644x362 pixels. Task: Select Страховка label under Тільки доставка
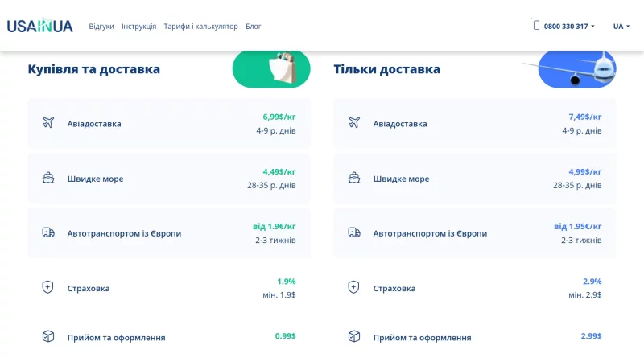(x=394, y=289)
